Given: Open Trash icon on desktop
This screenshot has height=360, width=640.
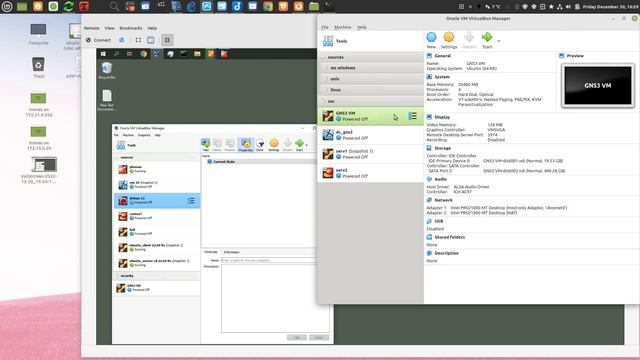Looking at the screenshot, I should [x=38, y=68].
